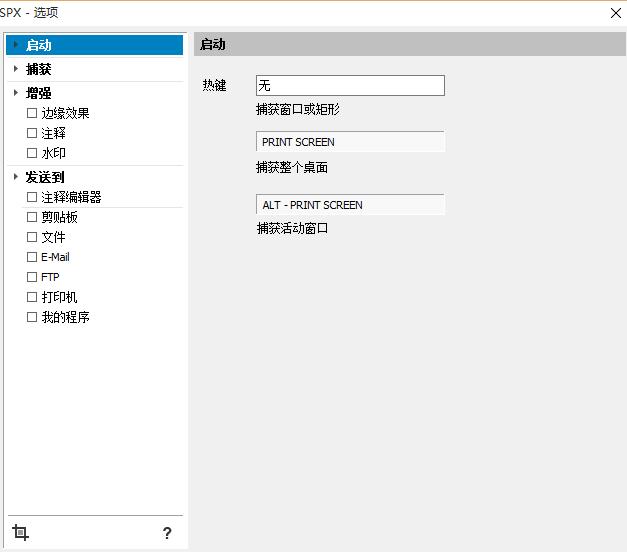Select the 捕获 category
627x552 pixels.
[x=38, y=69]
